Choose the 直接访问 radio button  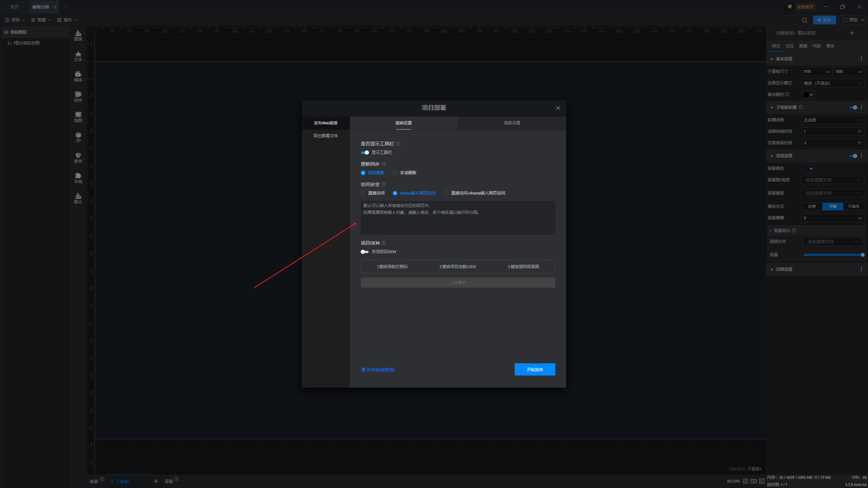363,193
